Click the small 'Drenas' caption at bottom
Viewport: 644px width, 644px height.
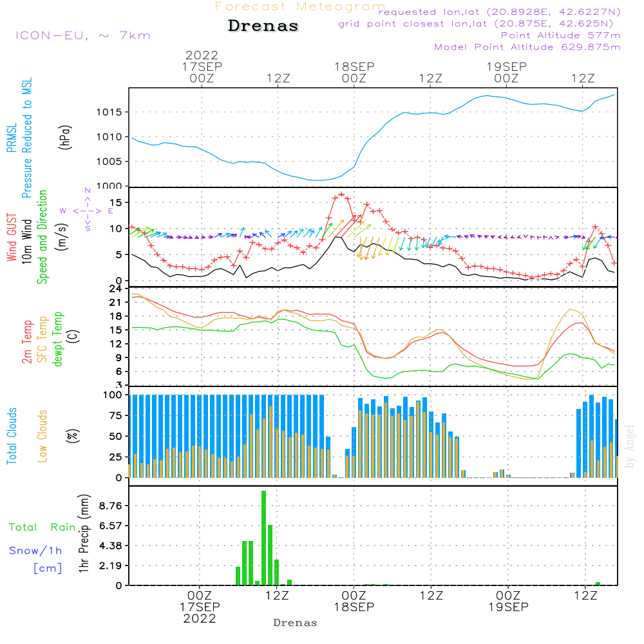[x=296, y=623]
